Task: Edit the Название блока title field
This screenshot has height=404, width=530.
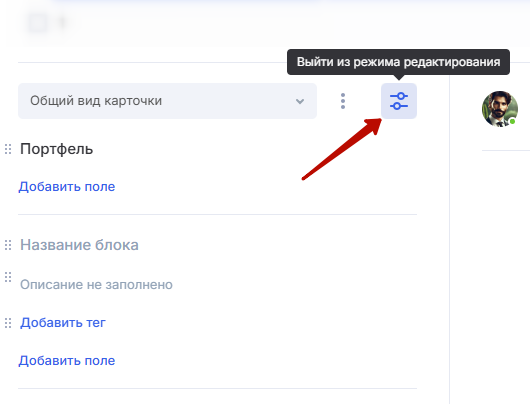Action: [79, 245]
